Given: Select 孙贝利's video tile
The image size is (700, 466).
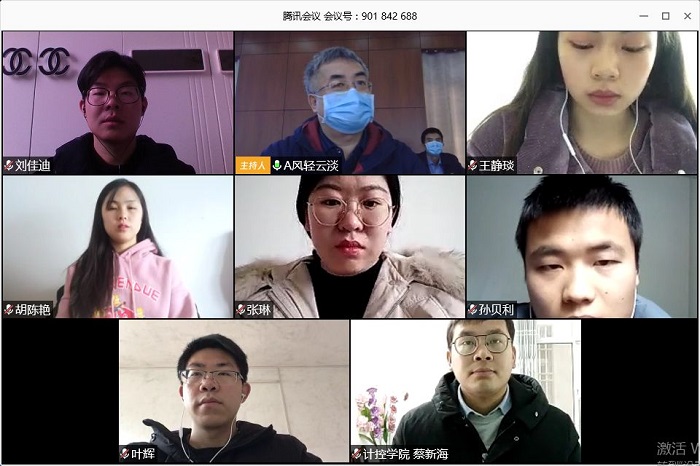Looking at the screenshot, I should tap(582, 247).
